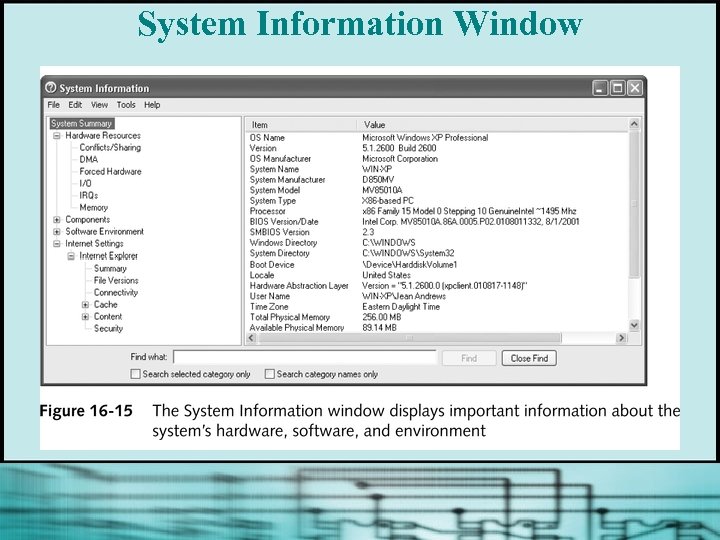Screen dimensions: 720x540
Task: Select I/O tree item
Action: 85,183
